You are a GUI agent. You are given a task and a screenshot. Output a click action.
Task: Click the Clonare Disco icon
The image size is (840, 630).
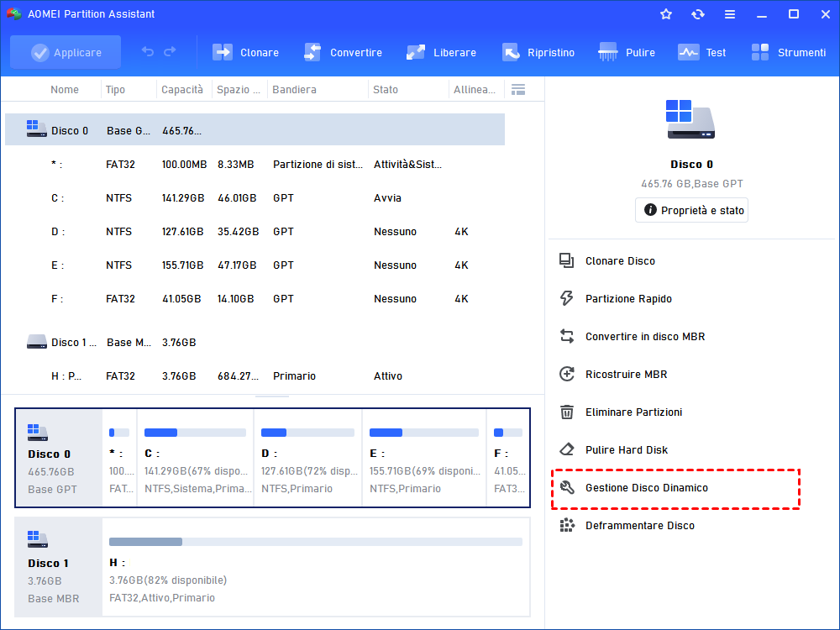567,261
